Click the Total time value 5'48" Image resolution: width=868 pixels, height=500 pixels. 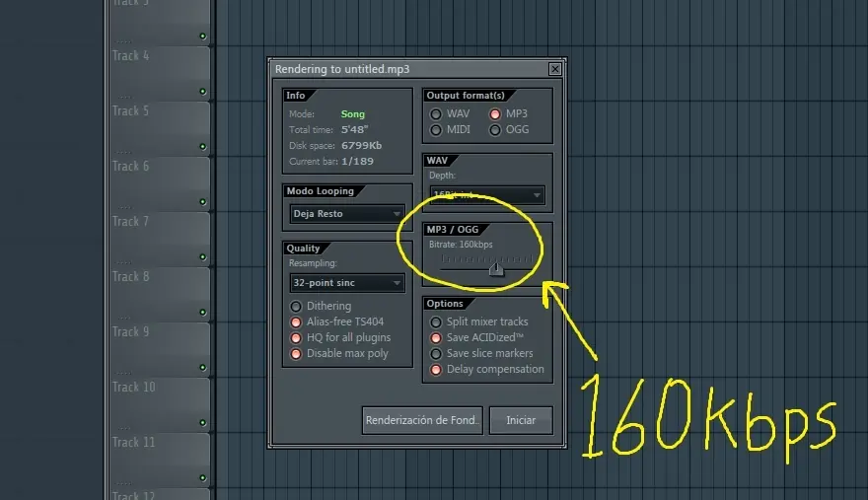354,129
